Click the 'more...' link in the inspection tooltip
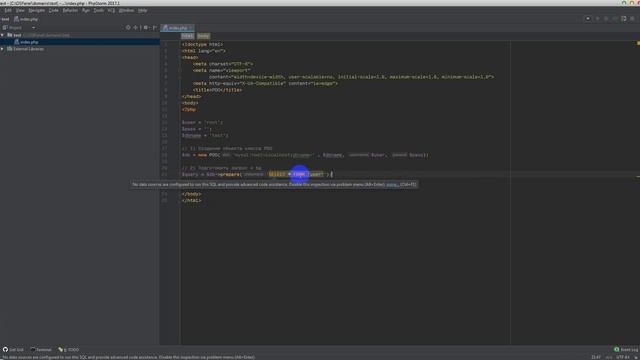 pos(392,184)
